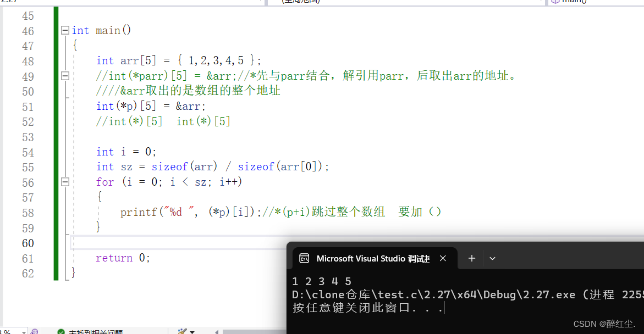The width and height of the screenshot is (644, 334).
Task: Click the editor horizontal scrollbar thumb
Action: point(255,332)
